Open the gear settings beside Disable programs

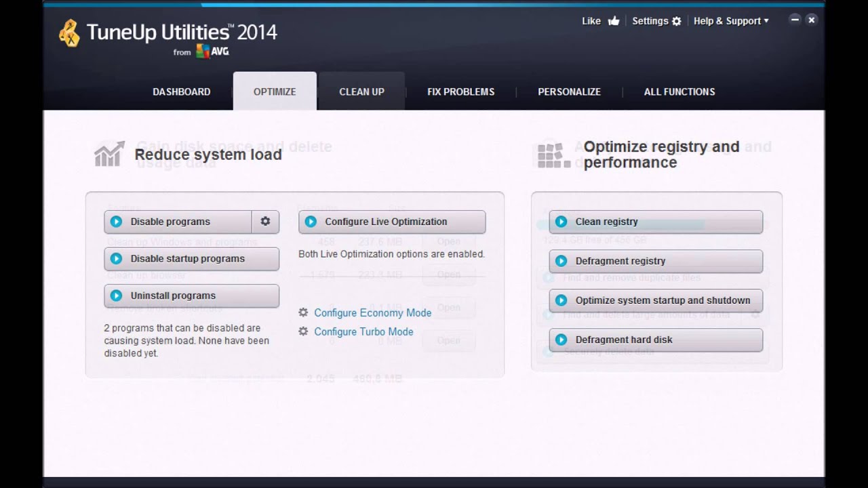click(265, 222)
